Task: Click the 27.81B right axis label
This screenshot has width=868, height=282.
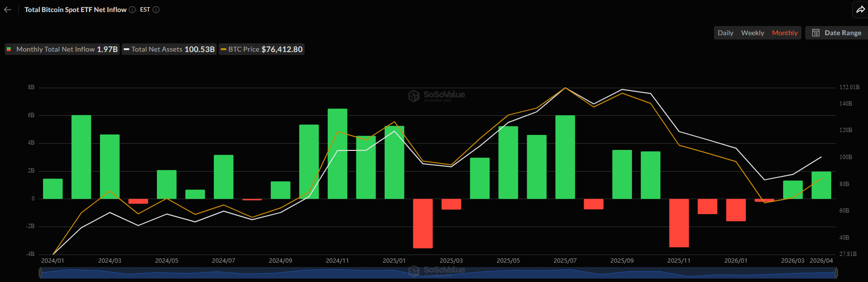Action: pos(848,254)
